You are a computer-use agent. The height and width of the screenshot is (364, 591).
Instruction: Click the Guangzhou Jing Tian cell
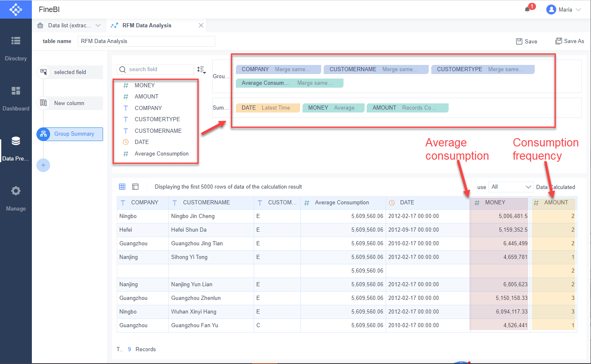tap(211, 244)
